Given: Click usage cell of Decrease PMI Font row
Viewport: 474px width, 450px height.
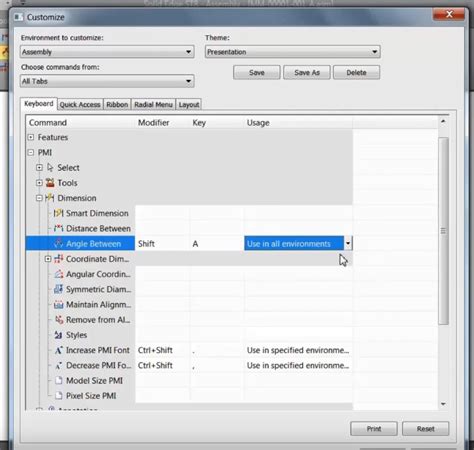Looking at the screenshot, I should coord(298,365).
